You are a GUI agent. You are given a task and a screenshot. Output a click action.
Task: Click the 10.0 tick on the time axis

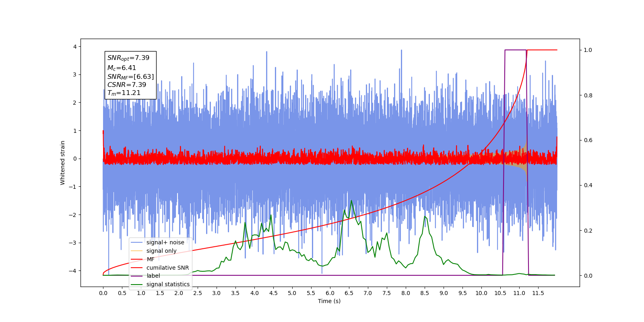point(481,293)
